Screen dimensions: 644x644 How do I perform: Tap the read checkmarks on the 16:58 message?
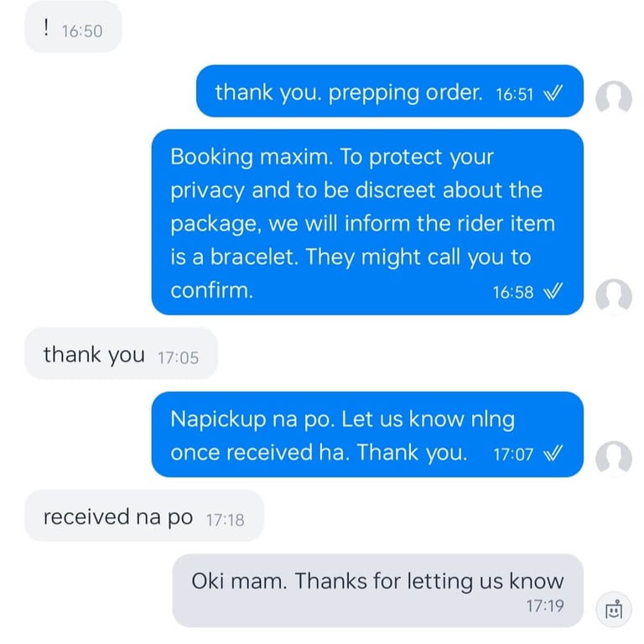553,291
